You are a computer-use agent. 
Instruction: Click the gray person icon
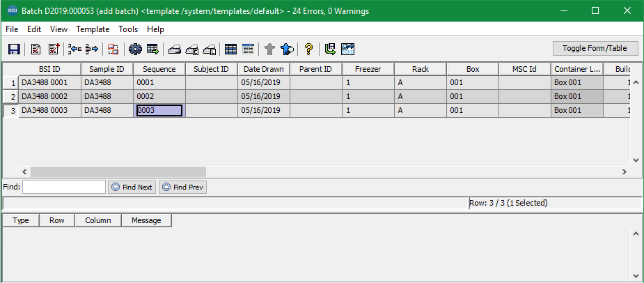pyautogui.click(x=269, y=49)
